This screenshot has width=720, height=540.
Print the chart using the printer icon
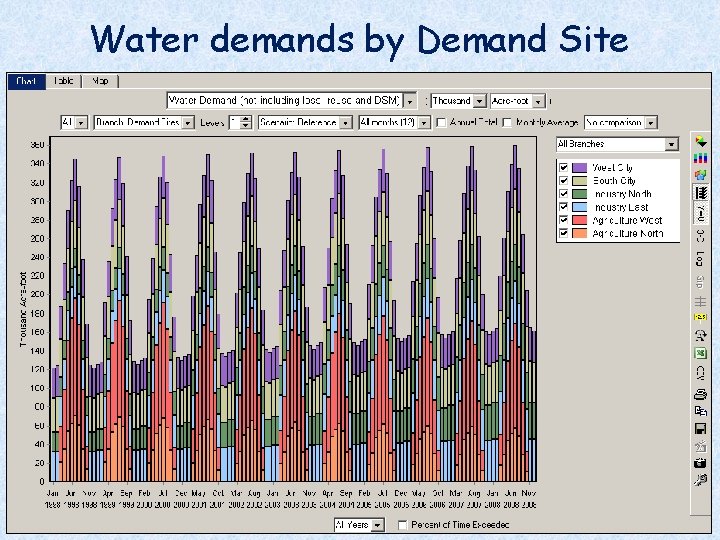(700, 394)
